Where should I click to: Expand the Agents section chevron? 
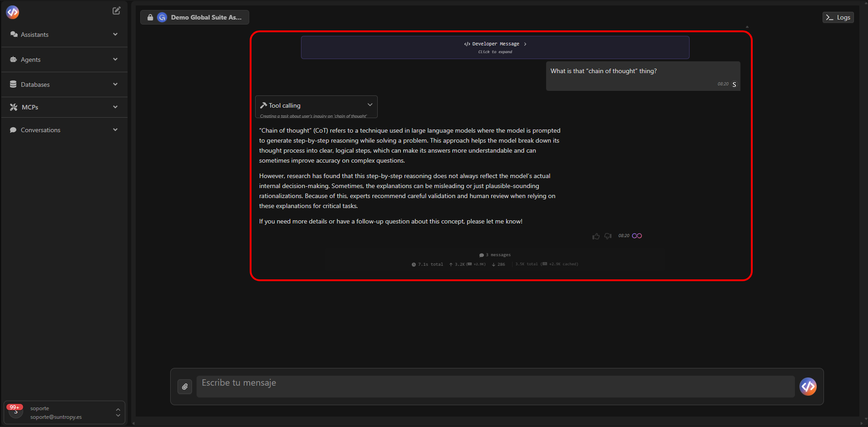click(115, 60)
